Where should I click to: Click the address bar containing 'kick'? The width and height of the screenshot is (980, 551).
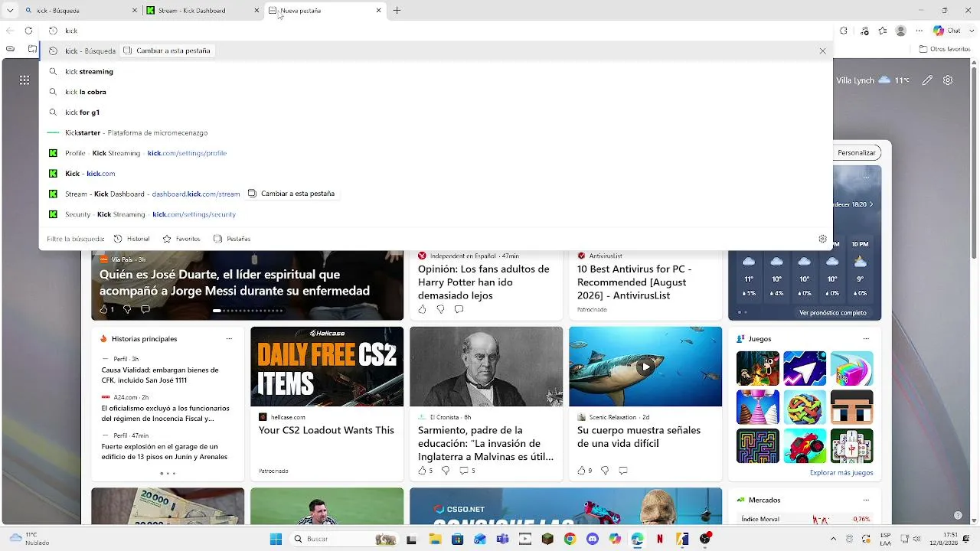click(436, 31)
